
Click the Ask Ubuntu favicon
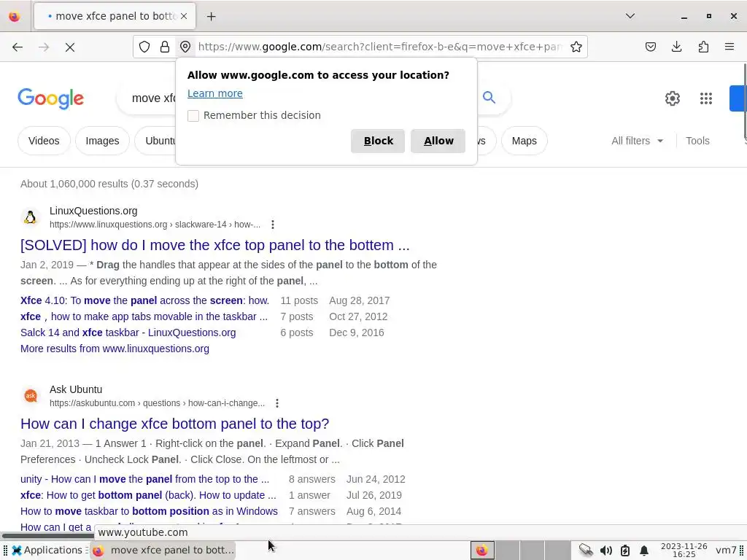coord(31,396)
